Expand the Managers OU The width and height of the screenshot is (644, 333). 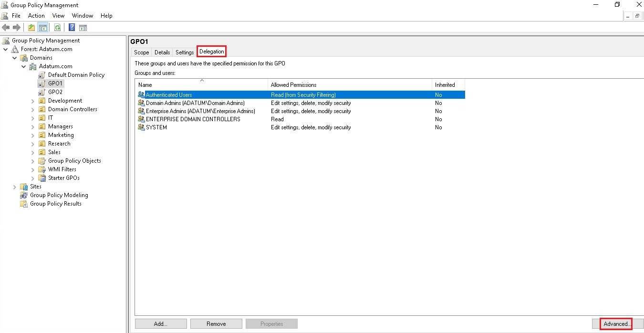pyautogui.click(x=33, y=126)
